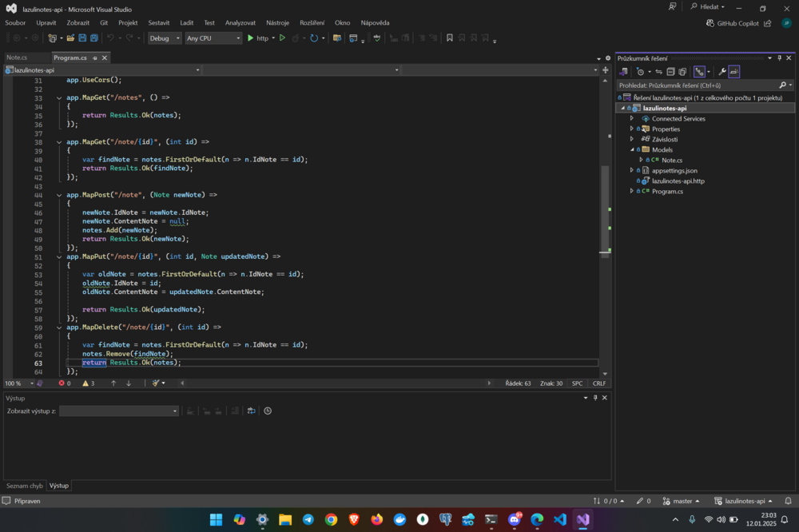Open the Zobrazit menu

pyautogui.click(x=78, y=23)
